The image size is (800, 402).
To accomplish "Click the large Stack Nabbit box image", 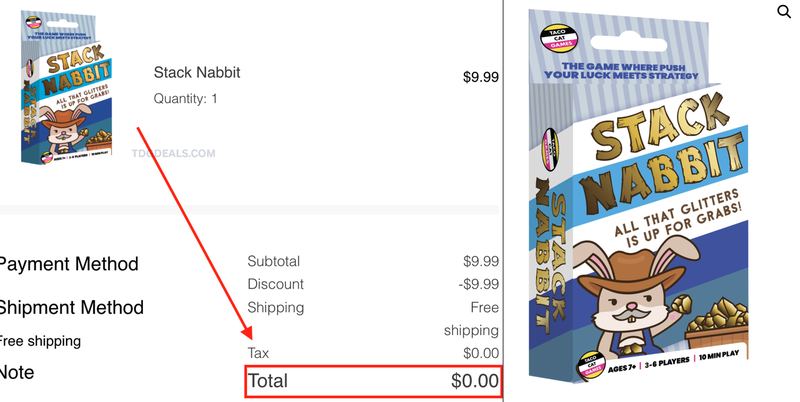I will tap(639, 196).
